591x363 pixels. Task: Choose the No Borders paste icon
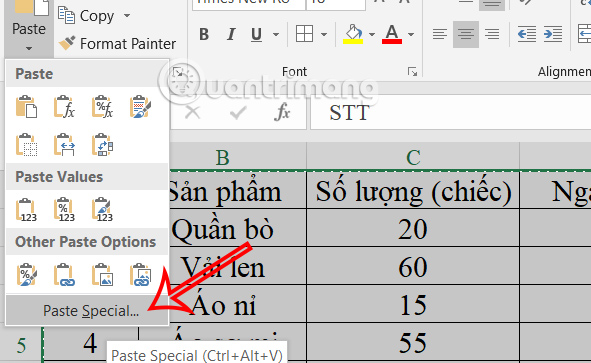click(26, 145)
